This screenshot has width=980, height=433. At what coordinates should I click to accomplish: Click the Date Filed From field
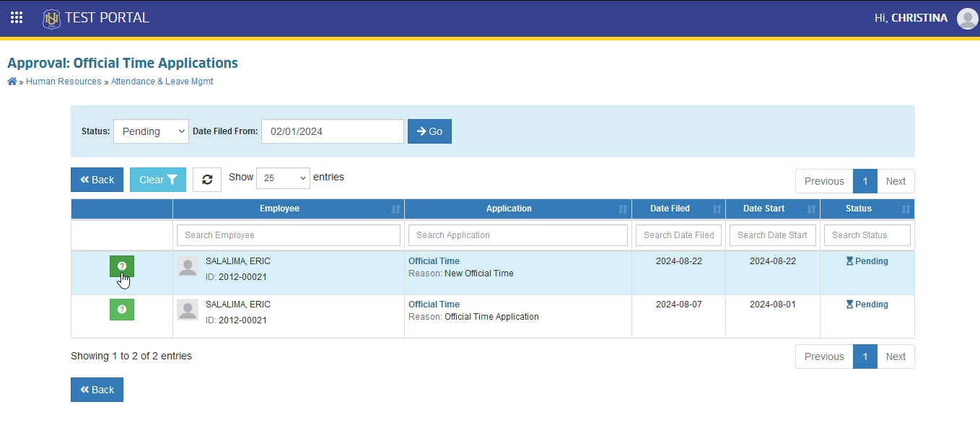click(x=333, y=131)
